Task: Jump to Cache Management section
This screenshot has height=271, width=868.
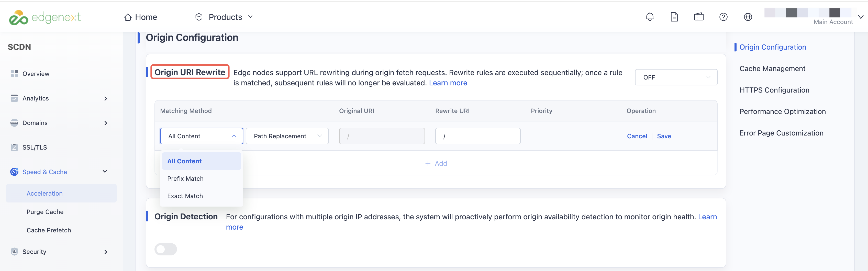Action: pyautogui.click(x=772, y=69)
